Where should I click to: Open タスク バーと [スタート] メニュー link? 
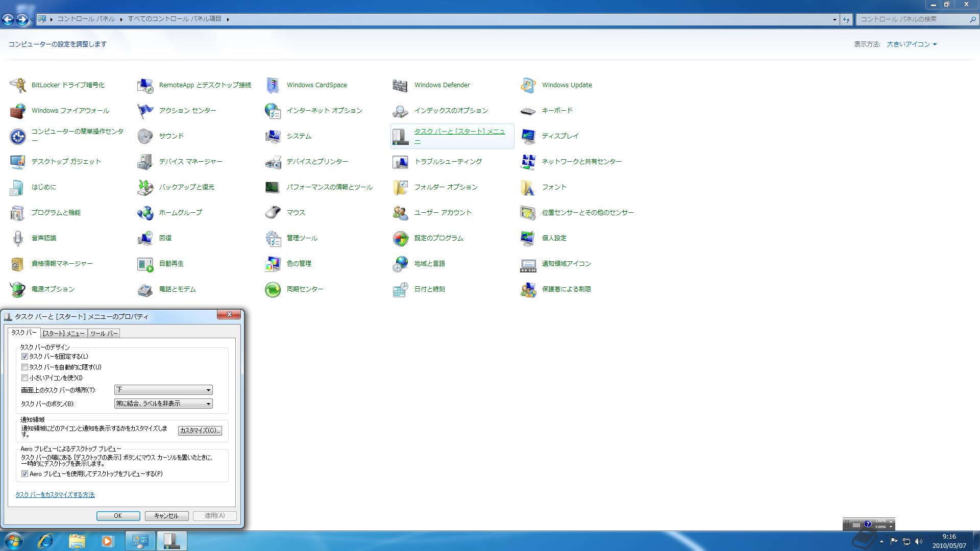pos(459,136)
